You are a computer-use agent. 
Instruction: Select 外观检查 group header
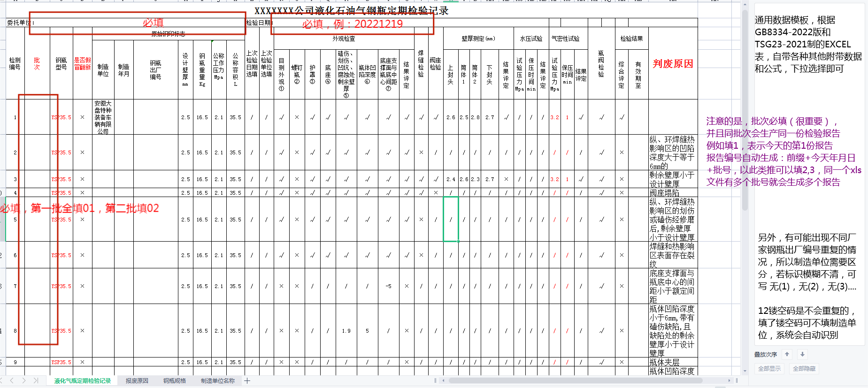344,38
